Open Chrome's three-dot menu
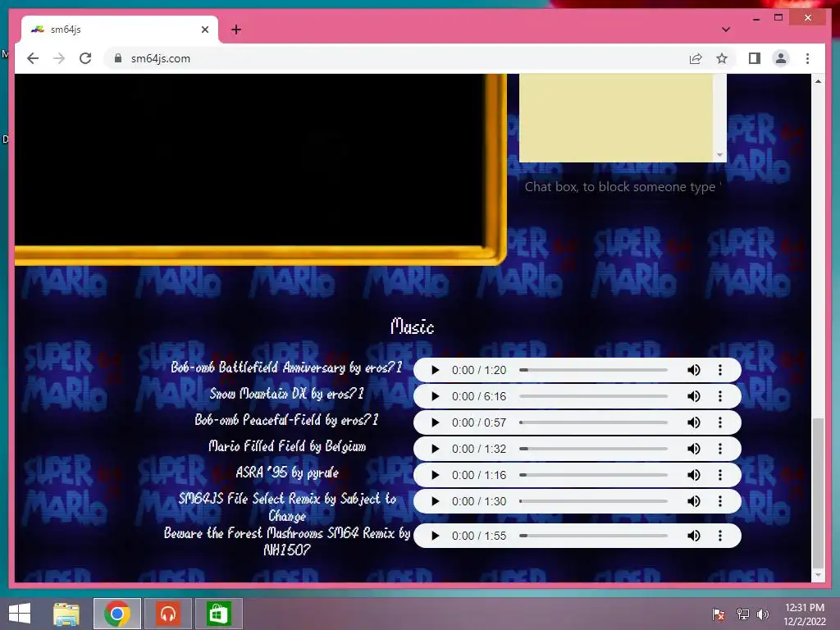The height and width of the screenshot is (630, 840). [x=807, y=58]
